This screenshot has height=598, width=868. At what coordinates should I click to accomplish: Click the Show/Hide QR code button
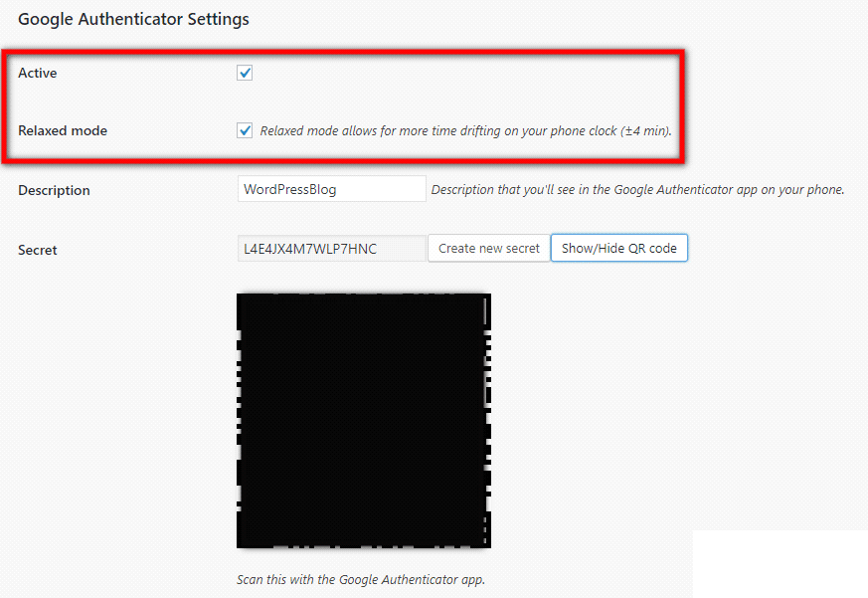point(618,249)
